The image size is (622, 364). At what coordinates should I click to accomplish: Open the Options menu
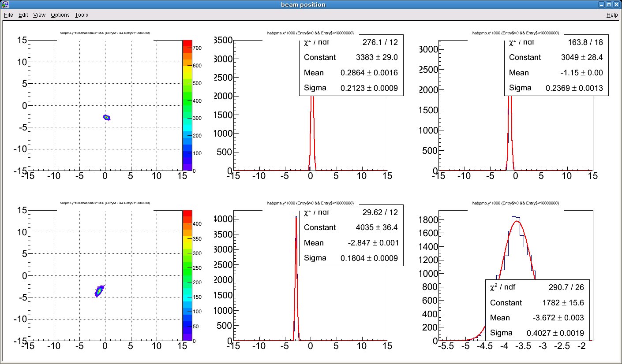tap(60, 15)
